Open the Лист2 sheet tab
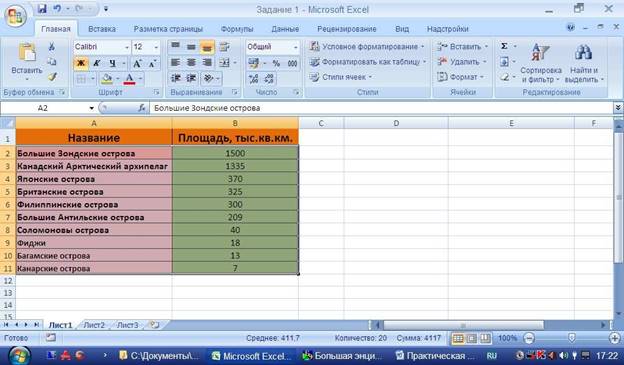 (x=94, y=325)
